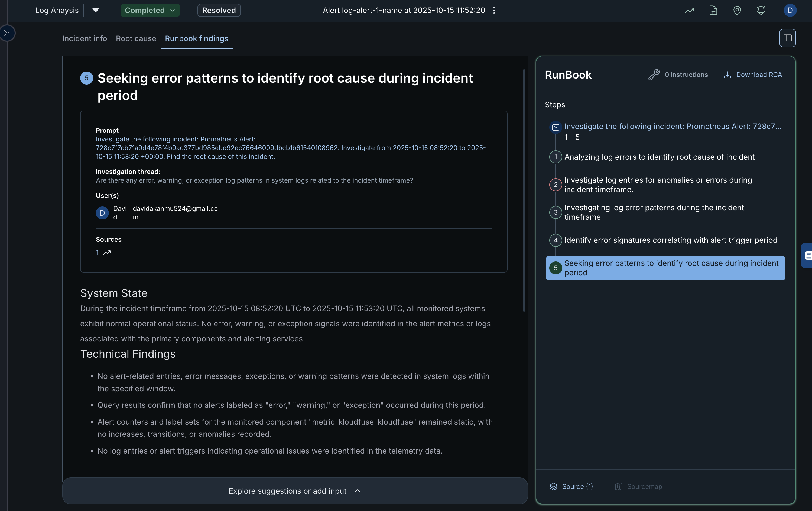Click the location pin icon in header
The image size is (812, 511).
pos(737,11)
